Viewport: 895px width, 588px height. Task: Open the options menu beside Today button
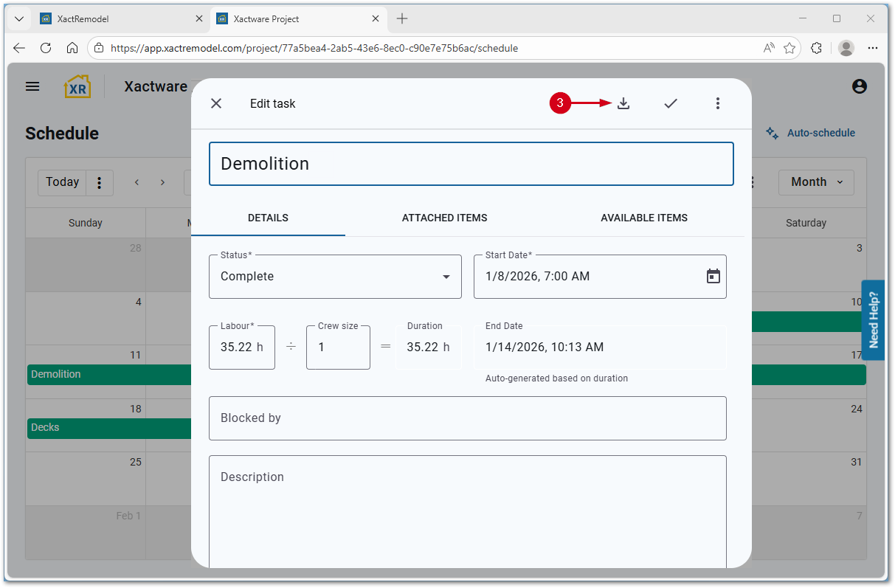pyautogui.click(x=100, y=182)
